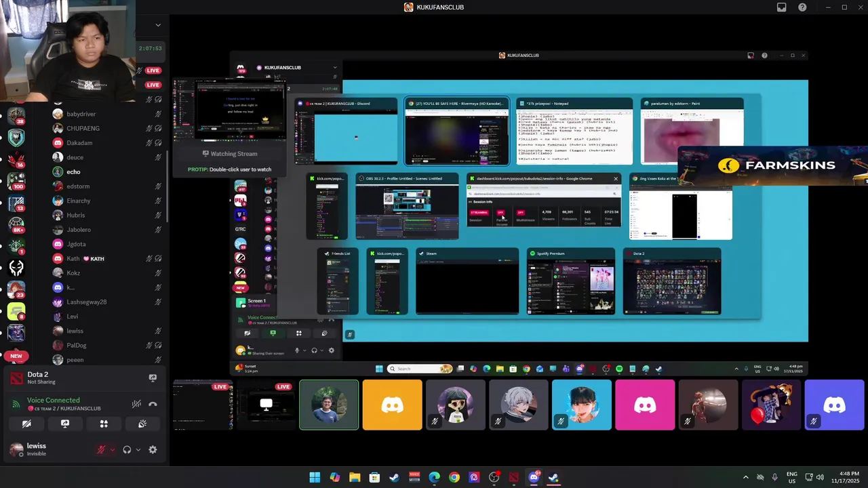Toggle deafen headphones icon

127,449
